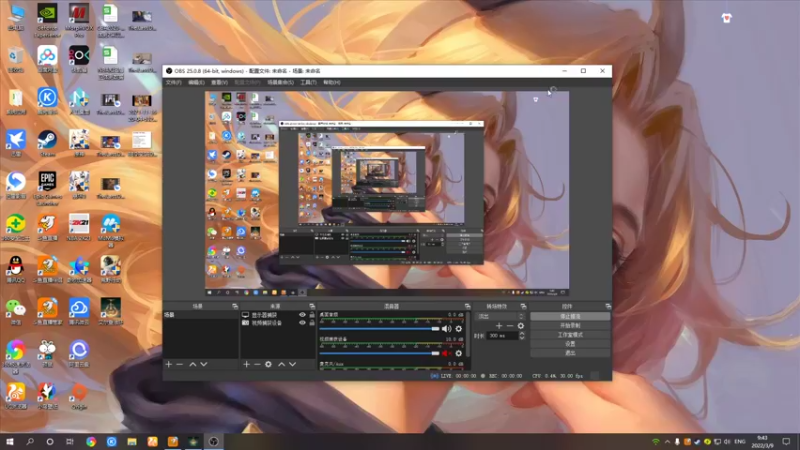Open the MorphVOX Pro desktop shortcut
This screenshot has width=800, height=450.
(x=79, y=19)
